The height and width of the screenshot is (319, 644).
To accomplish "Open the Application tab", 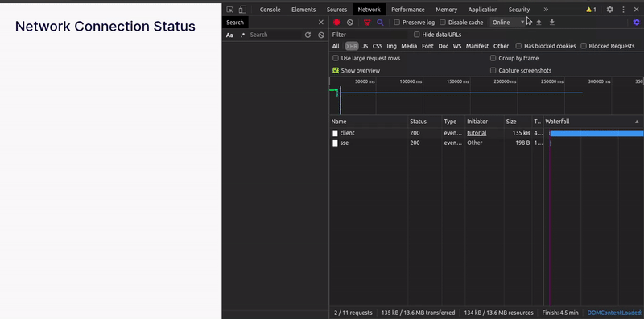I will coord(482,10).
